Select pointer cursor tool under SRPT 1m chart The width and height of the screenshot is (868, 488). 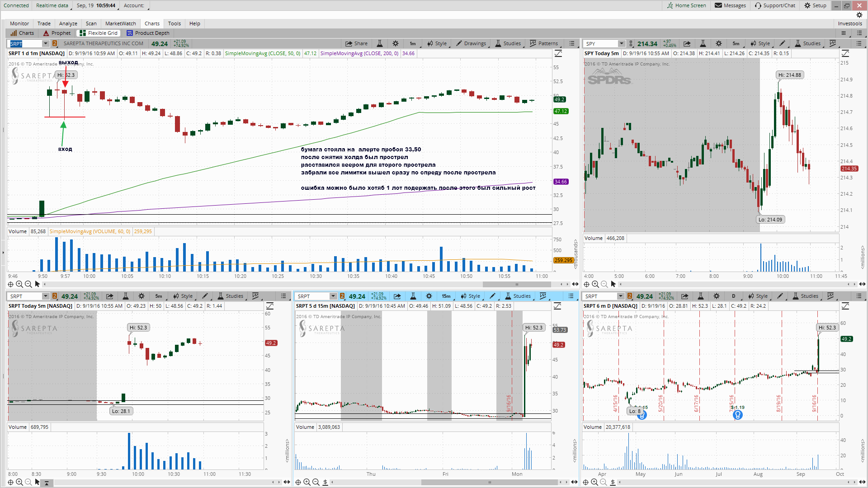(x=38, y=284)
